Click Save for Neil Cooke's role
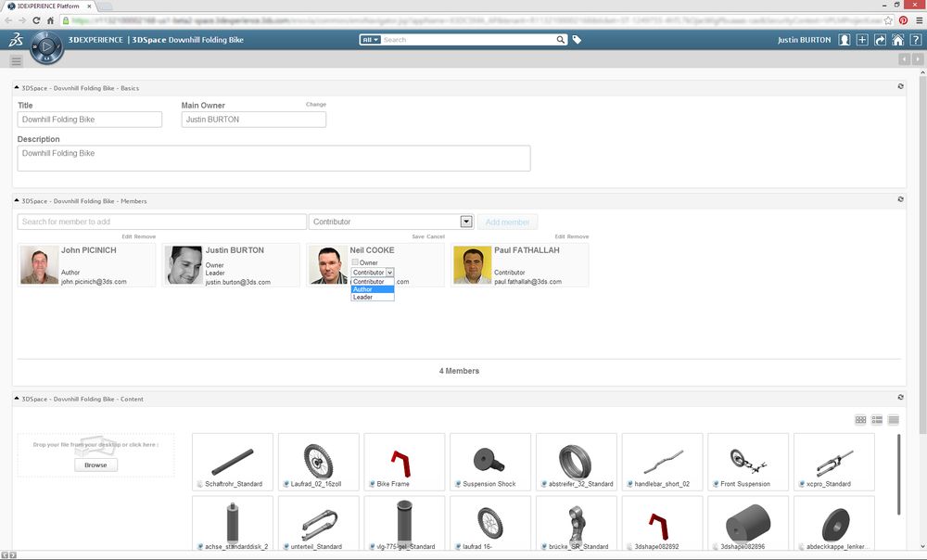The image size is (927, 560). (418, 236)
